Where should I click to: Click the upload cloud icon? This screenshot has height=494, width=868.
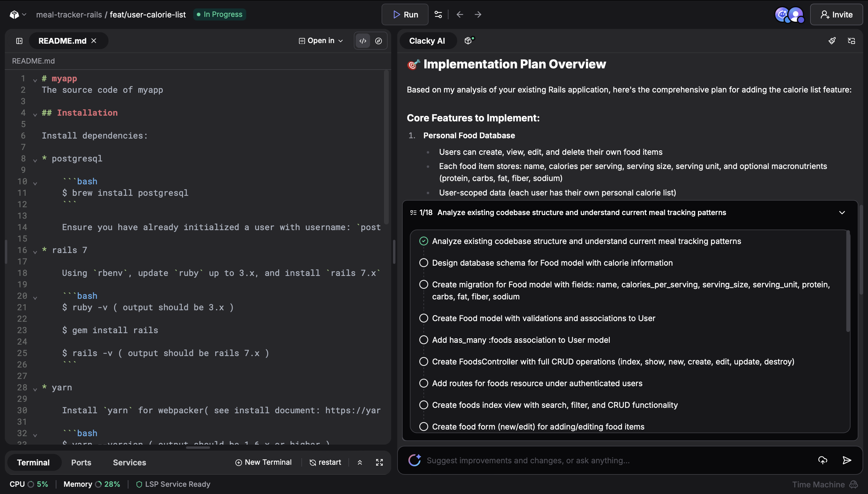(x=822, y=460)
